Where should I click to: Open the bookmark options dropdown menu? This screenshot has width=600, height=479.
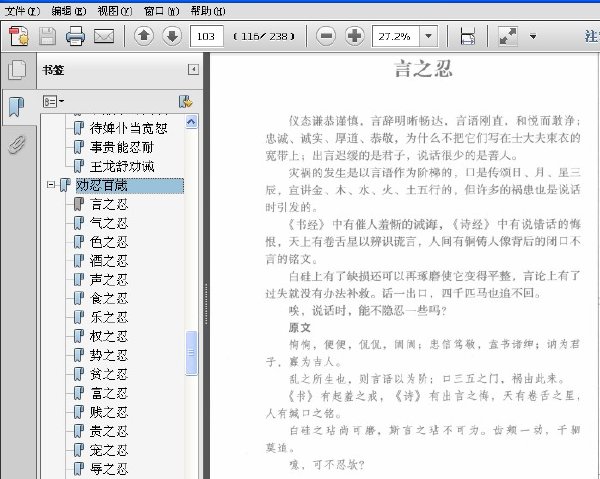pos(53,102)
